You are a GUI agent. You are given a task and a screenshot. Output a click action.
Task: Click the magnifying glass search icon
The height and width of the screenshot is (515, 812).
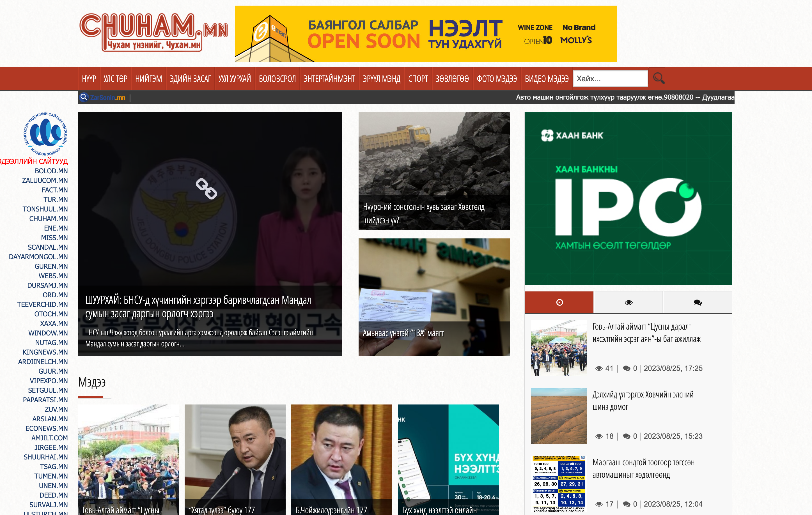[658, 79]
